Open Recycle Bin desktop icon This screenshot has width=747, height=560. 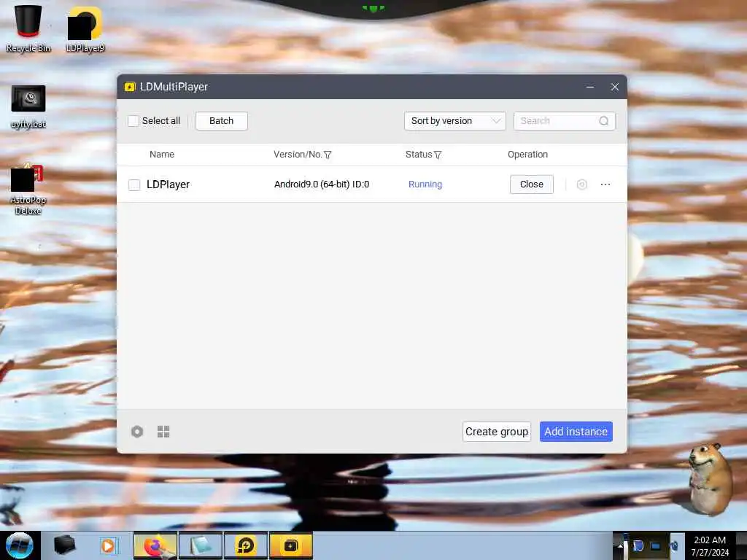coord(28,28)
